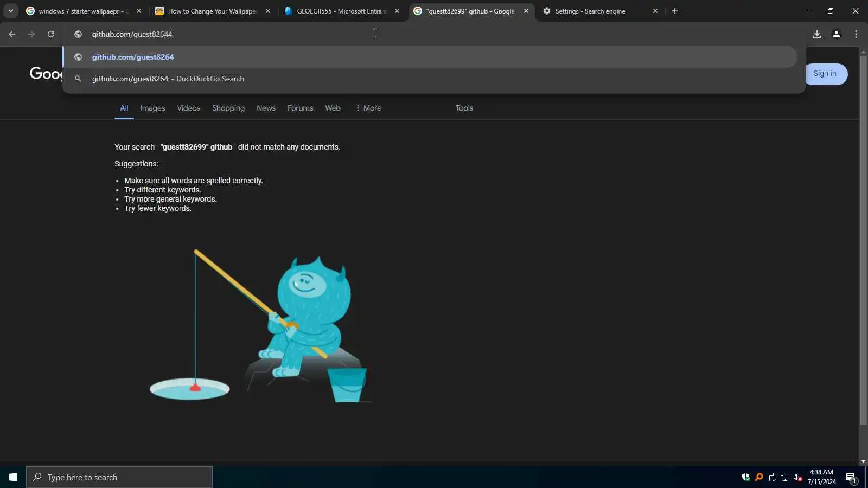Open the muted volume tray icon
The width and height of the screenshot is (868, 488).
click(798, 477)
